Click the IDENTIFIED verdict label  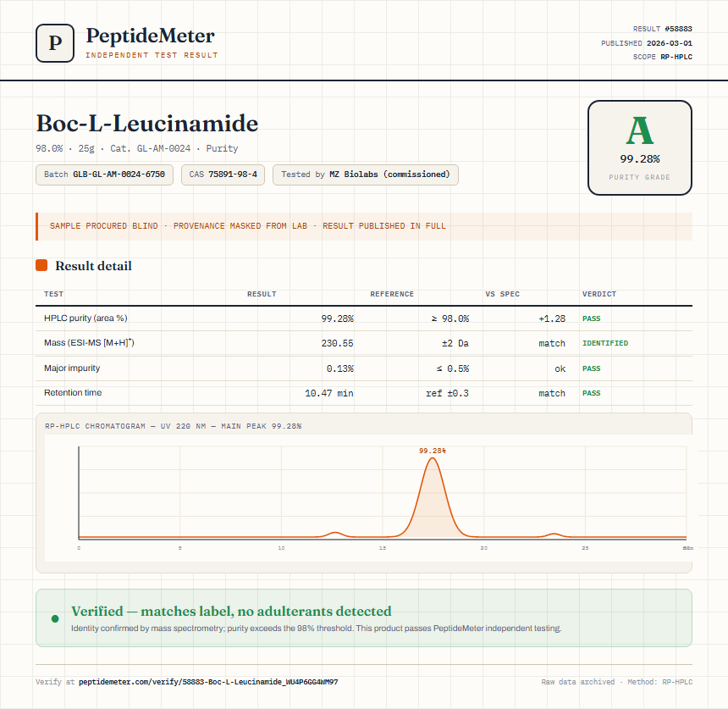[605, 343]
